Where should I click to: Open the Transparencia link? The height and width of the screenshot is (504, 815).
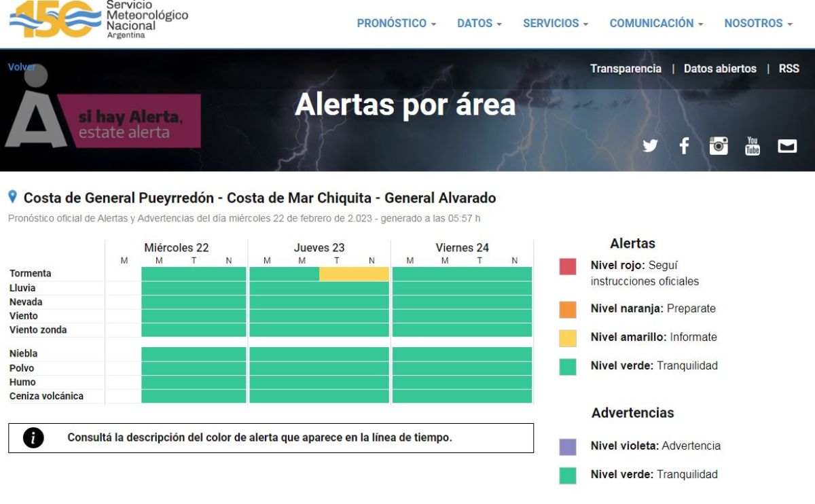tap(626, 69)
